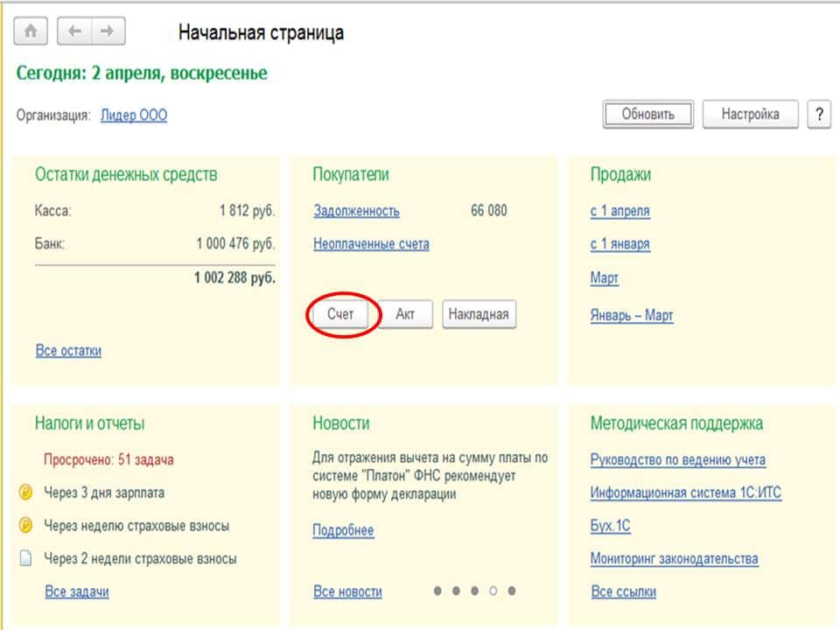Click cash balance '1 812 руб.'

pyautogui.click(x=247, y=211)
